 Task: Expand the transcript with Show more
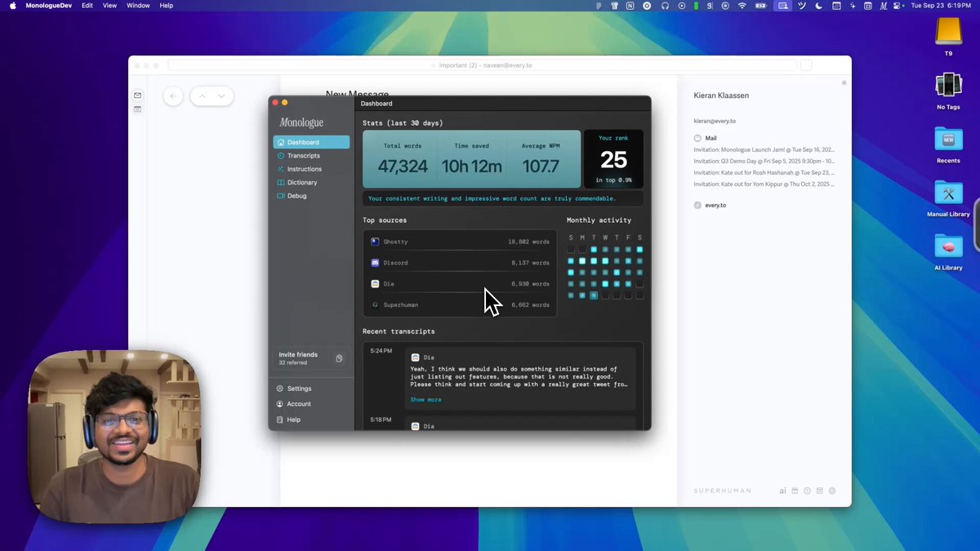[x=425, y=400]
